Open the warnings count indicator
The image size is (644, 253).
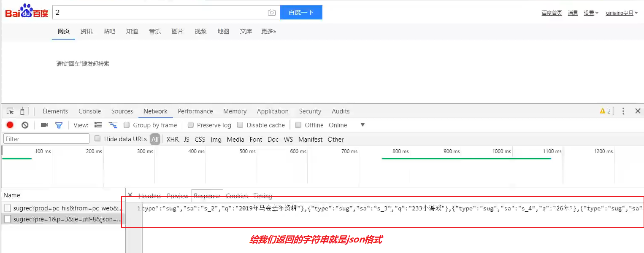(605, 111)
